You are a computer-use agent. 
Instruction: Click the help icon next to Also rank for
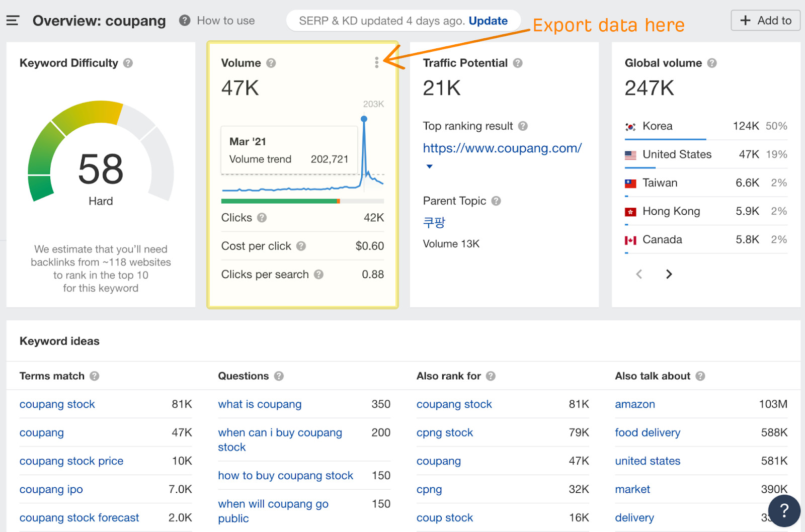[491, 376]
